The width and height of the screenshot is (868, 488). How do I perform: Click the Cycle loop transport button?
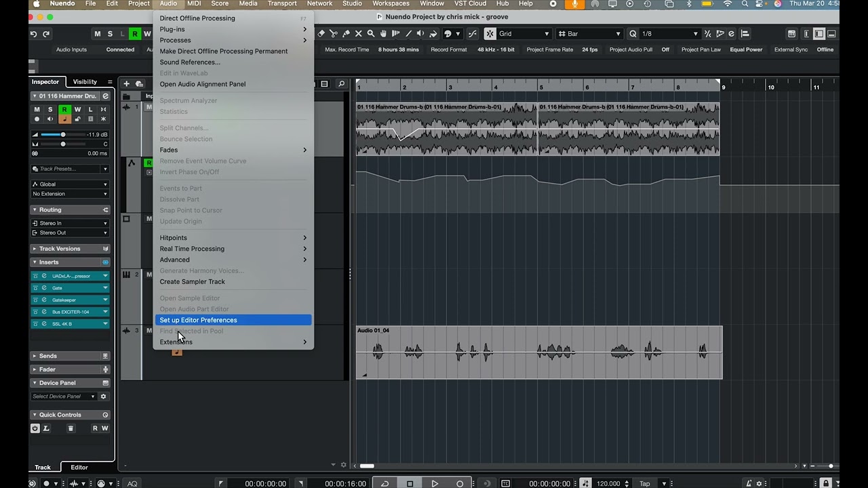(x=384, y=483)
